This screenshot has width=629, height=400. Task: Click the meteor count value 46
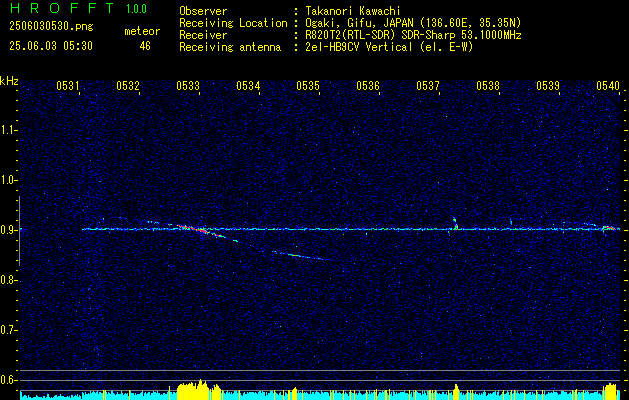(145, 46)
